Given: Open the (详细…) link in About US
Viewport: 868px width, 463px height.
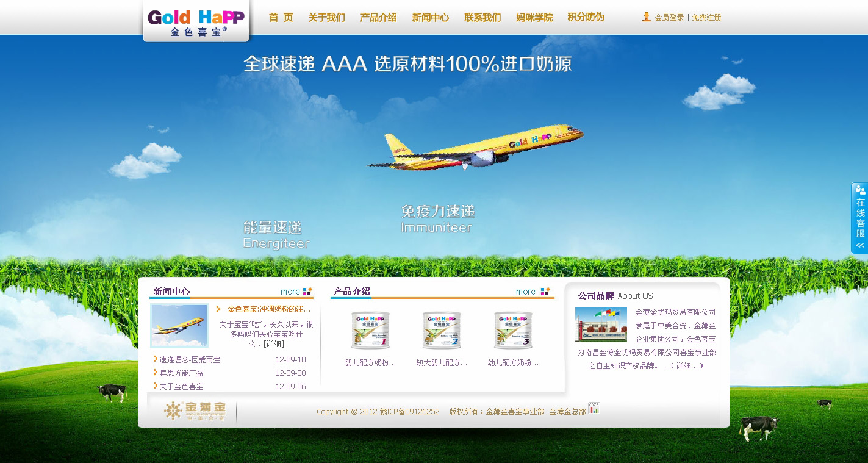Looking at the screenshot, I should coord(687,366).
